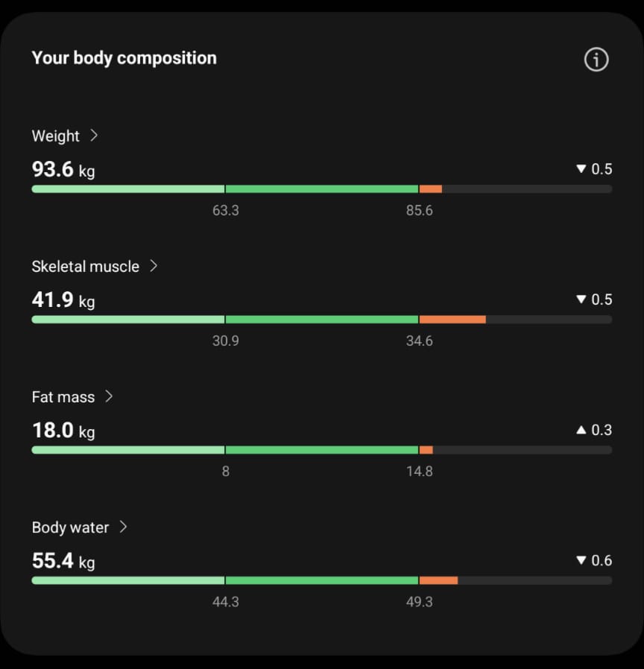
Task: Open the Weight label
Action: [x=55, y=136]
